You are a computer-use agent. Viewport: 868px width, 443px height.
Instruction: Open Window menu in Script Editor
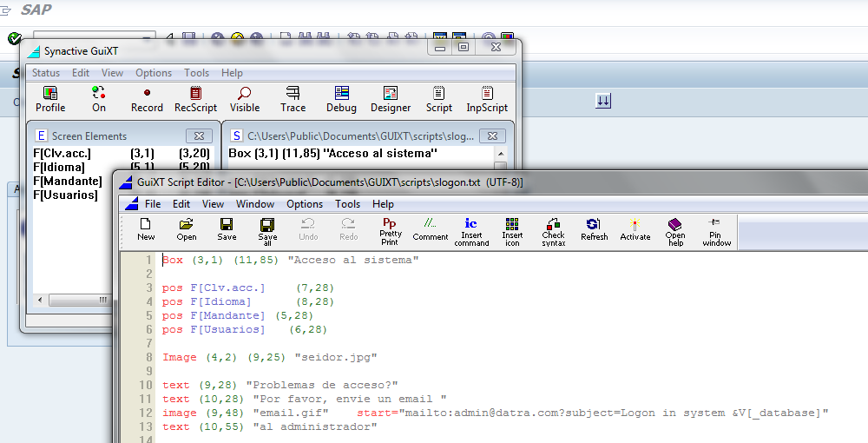pyautogui.click(x=255, y=204)
